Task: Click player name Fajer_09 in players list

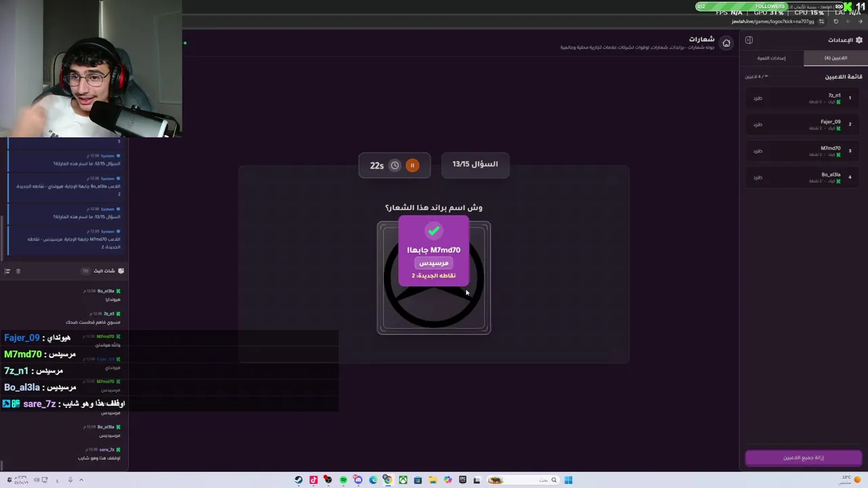Action: tap(830, 122)
